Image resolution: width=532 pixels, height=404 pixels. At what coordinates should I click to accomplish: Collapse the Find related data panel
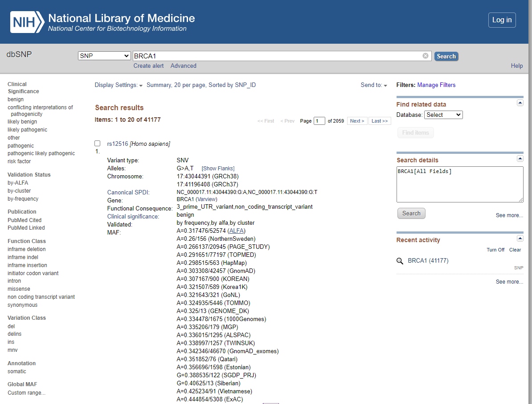pyautogui.click(x=520, y=103)
